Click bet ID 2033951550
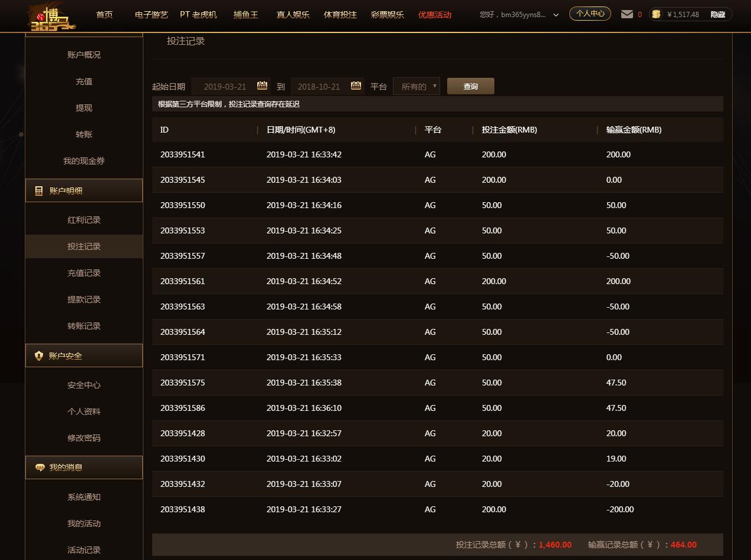 [x=183, y=205]
